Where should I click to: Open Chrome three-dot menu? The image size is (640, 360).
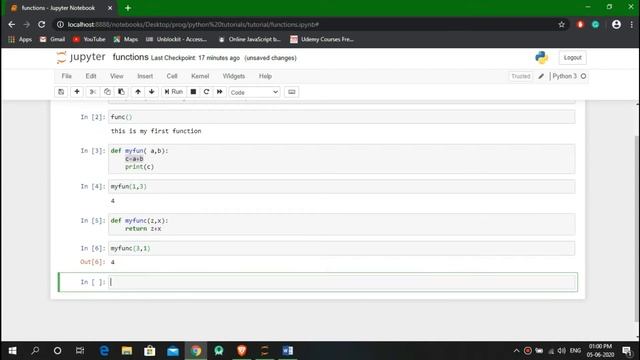[632, 24]
